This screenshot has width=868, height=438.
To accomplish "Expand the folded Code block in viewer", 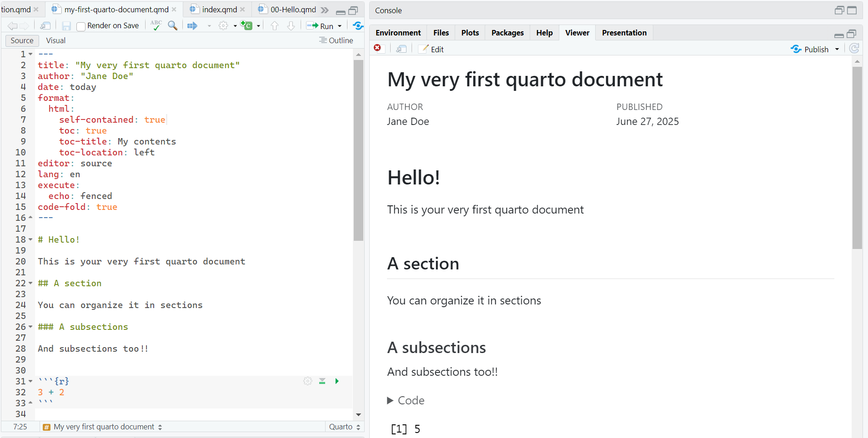I will 406,400.
